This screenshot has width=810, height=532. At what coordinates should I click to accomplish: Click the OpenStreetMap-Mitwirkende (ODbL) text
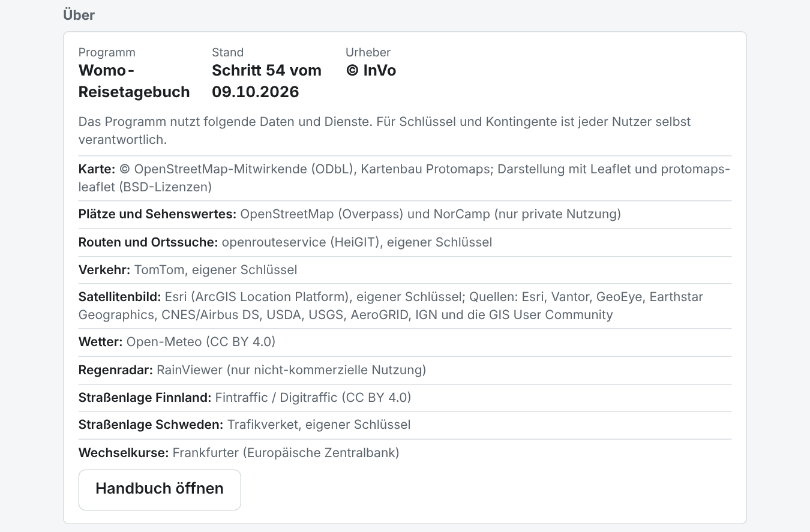point(238,169)
